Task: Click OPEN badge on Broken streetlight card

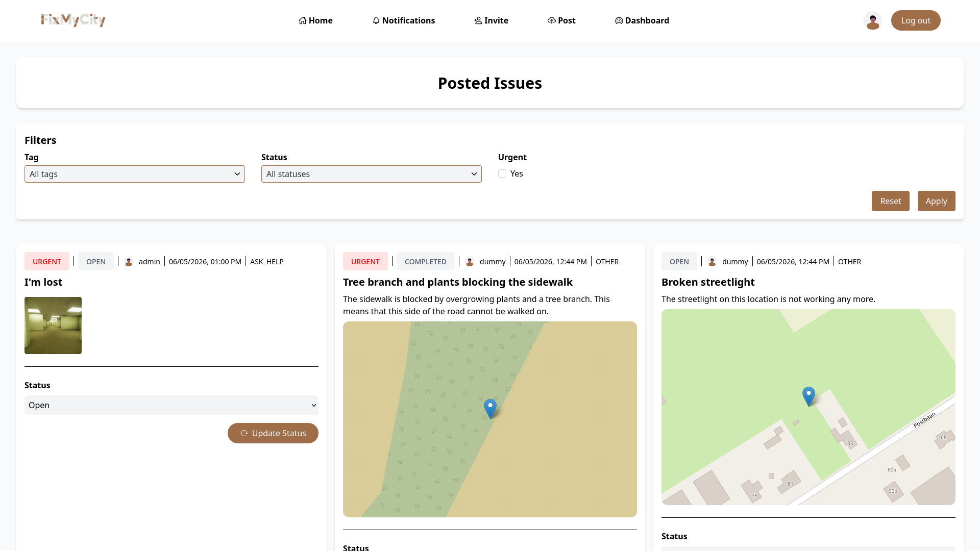Action: [679, 262]
